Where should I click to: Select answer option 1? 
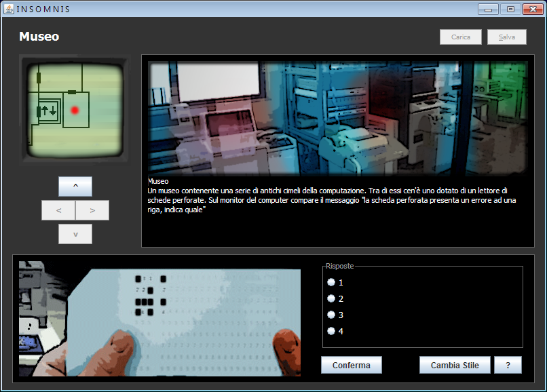(331, 282)
